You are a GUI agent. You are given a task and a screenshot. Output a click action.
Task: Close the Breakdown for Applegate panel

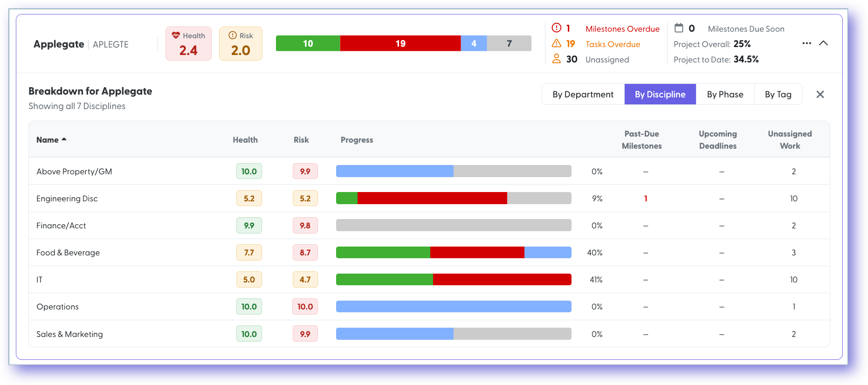coord(820,94)
